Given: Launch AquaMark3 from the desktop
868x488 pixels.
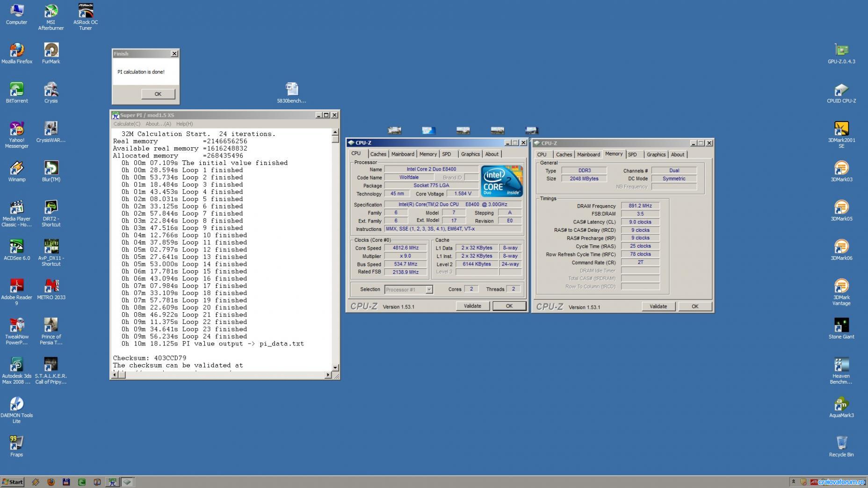Looking at the screenshot, I should (x=841, y=407).
